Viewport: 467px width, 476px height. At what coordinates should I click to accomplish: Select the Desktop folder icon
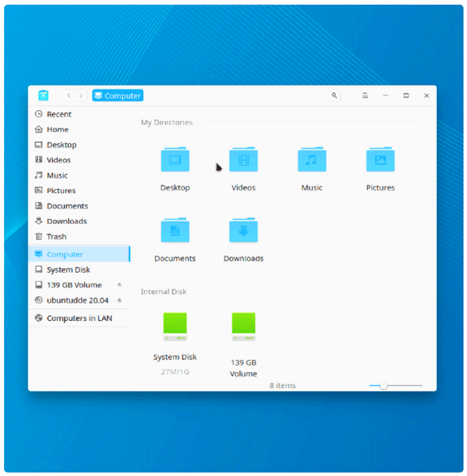(175, 159)
